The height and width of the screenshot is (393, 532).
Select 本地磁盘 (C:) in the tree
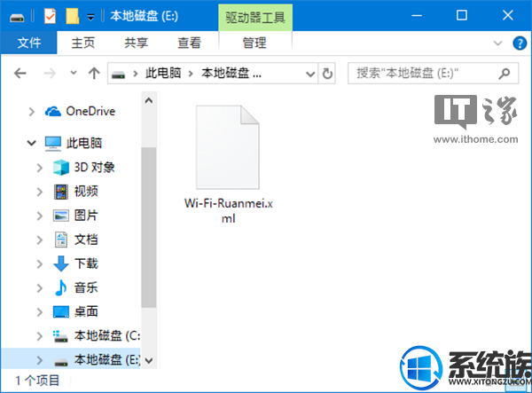[x=107, y=335]
